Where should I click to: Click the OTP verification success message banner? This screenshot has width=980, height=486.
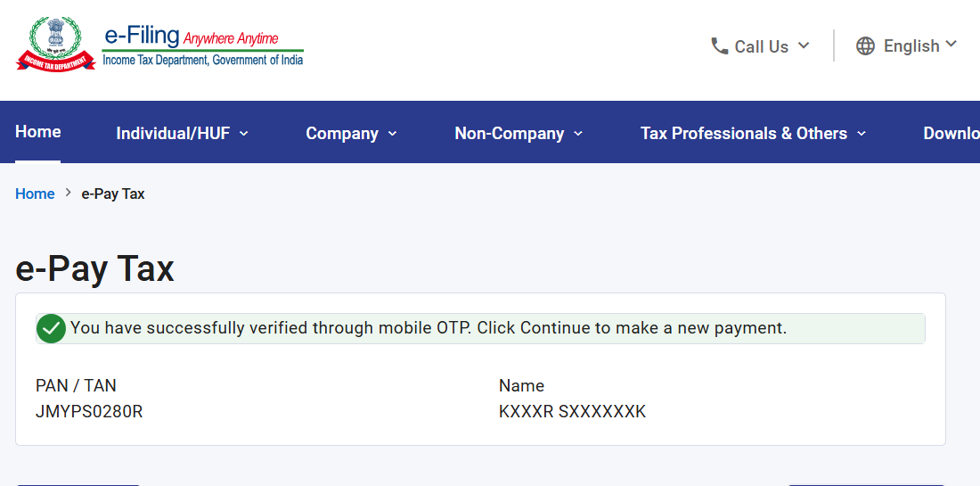pyautogui.click(x=480, y=328)
